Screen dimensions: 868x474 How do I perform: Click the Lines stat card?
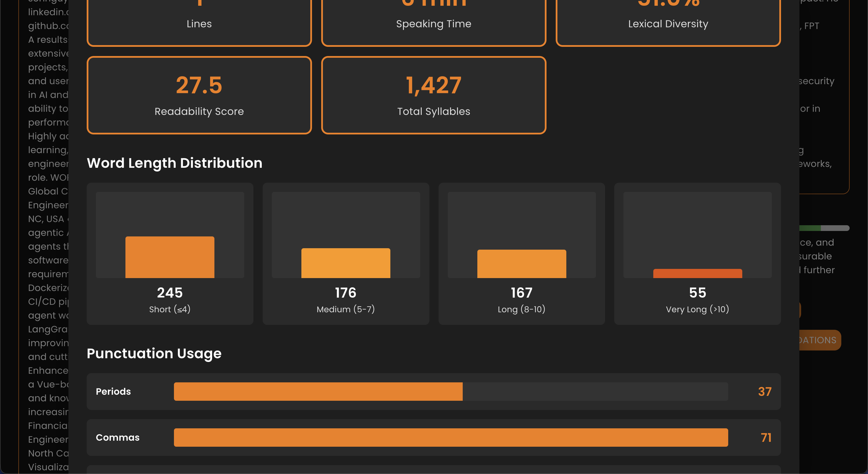click(199, 17)
